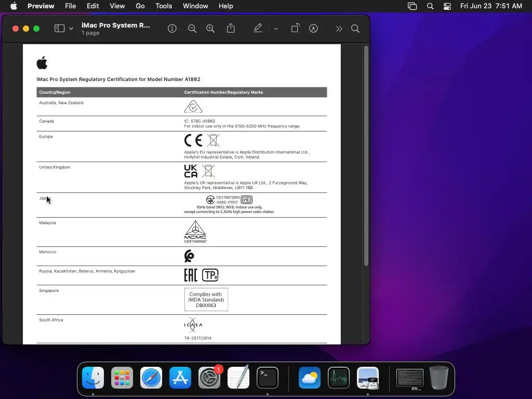Select the United Kingdom row label
Viewport: 532px width, 399px height.
(x=55, y=167)
